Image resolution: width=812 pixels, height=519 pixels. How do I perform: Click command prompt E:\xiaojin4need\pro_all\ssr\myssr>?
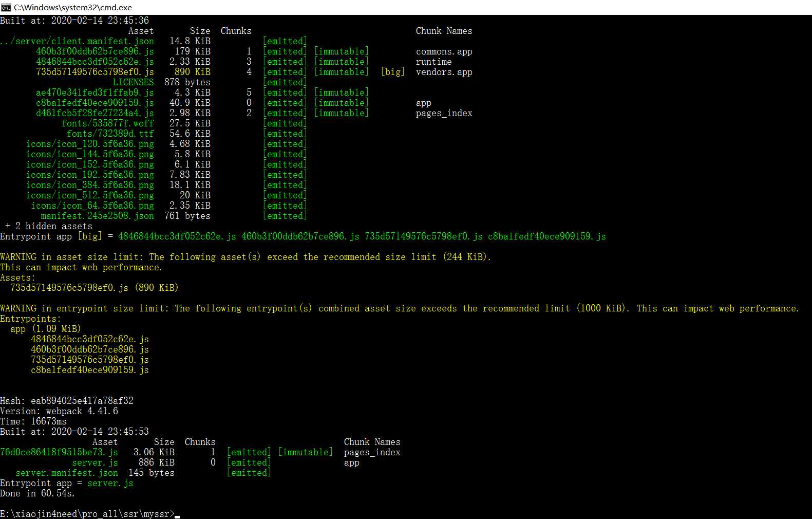coord(87,514)
